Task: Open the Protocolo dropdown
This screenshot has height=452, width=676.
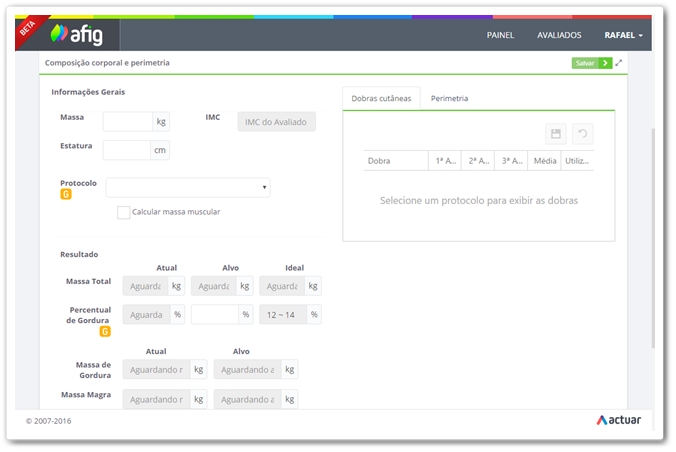Action: (187, 187)
